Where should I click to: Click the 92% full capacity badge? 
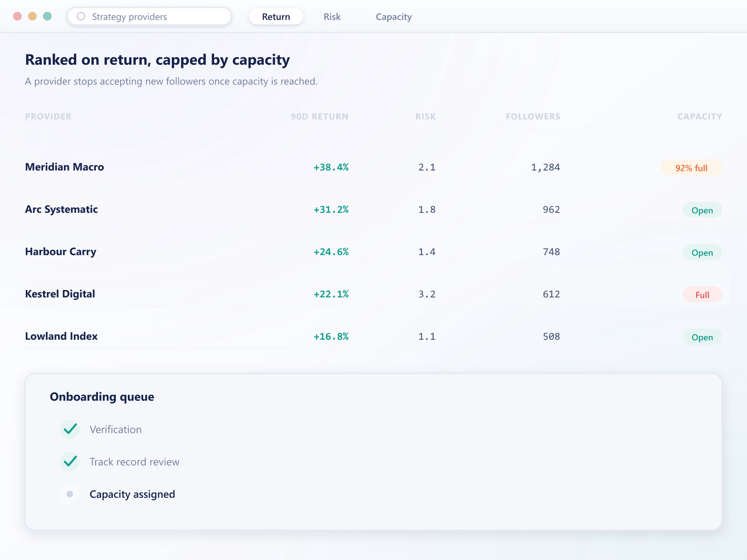pos(691,168)
